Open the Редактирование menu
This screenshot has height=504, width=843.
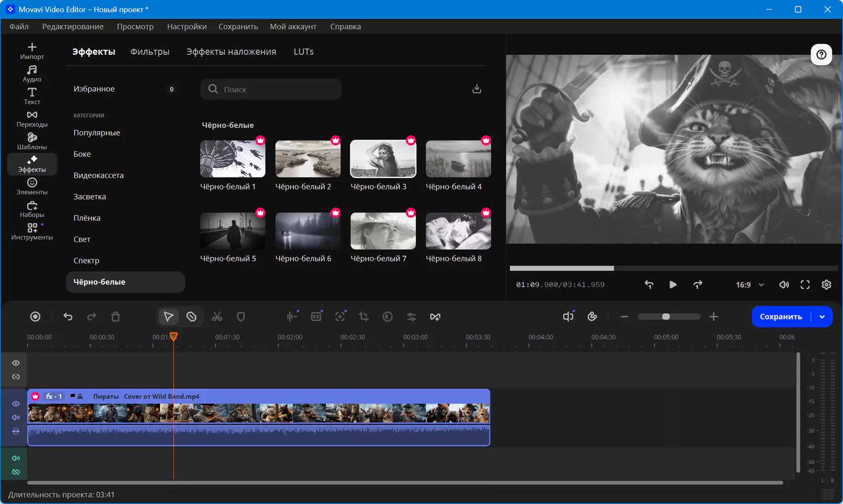click(x=73, y=27)
